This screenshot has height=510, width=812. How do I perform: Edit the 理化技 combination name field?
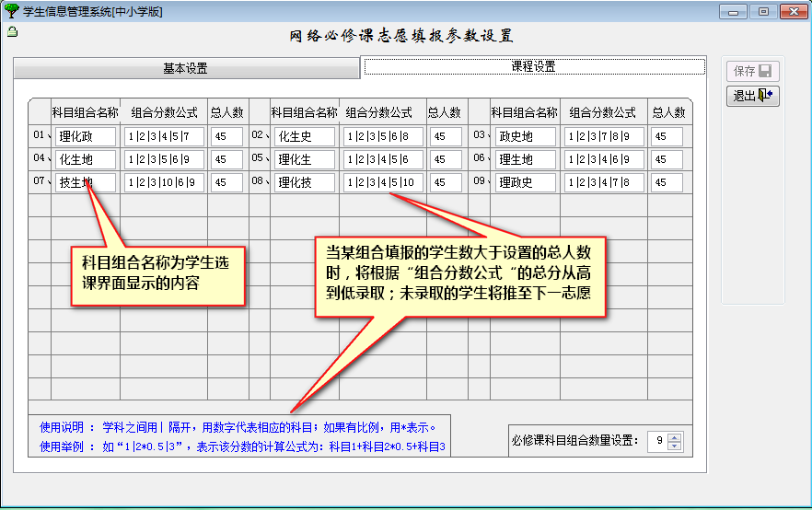pyautogui.click(x=305, y=182)
